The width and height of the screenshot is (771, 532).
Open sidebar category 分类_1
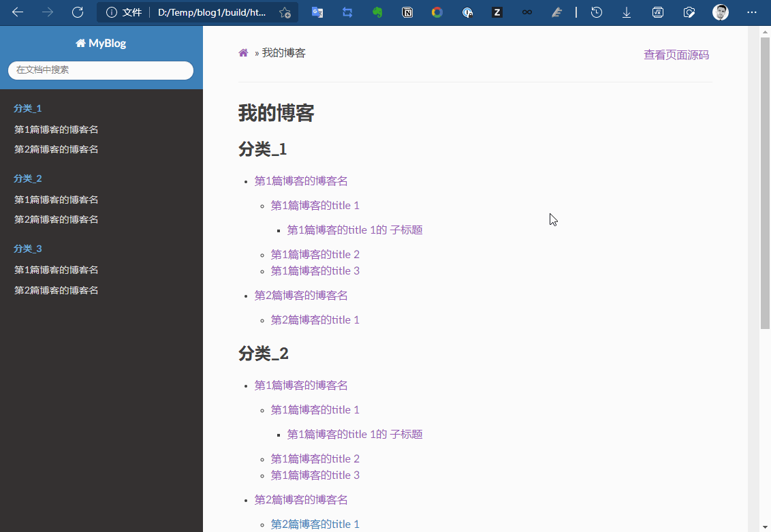click(x=27, y=108)
